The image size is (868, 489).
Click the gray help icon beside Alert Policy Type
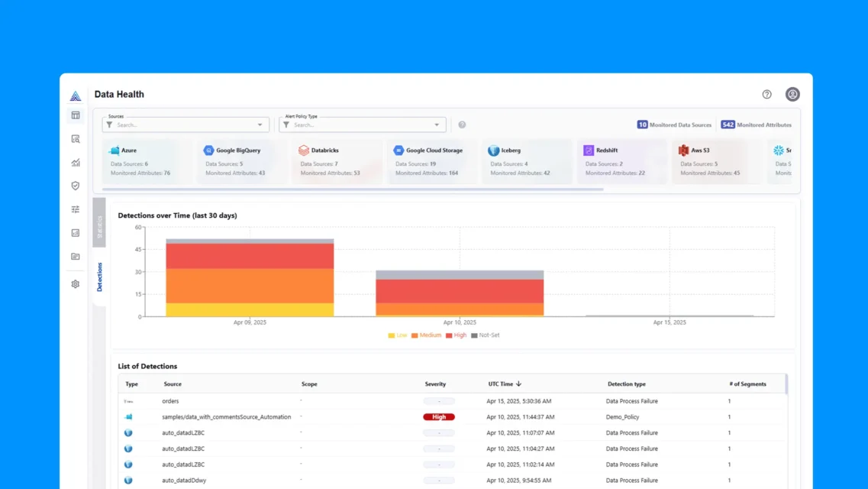pos(462,125)
